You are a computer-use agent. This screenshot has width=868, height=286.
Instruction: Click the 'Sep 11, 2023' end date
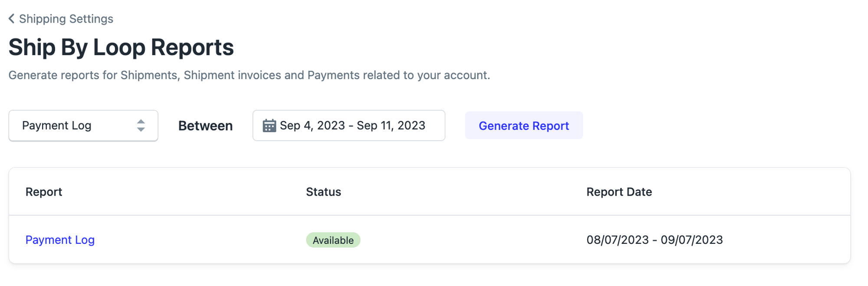391,126
